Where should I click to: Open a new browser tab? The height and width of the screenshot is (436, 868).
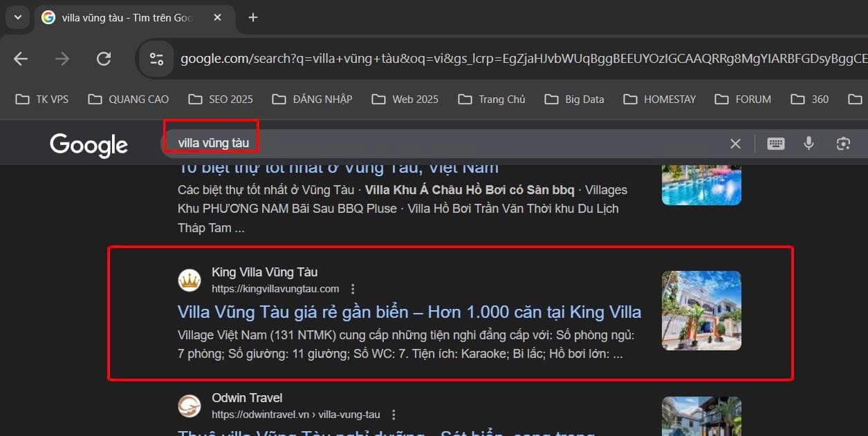[253, 17]
